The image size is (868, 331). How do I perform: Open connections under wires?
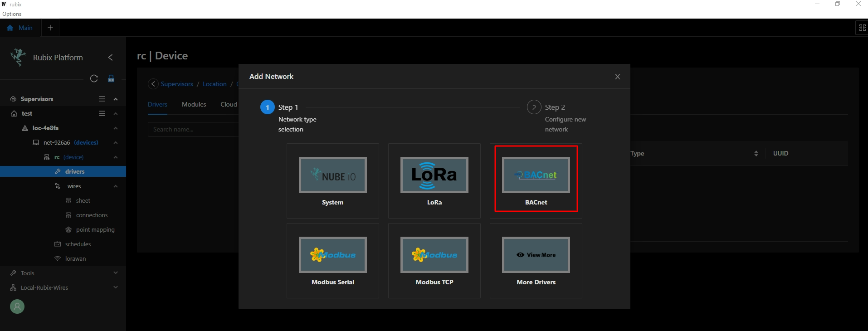92,215
